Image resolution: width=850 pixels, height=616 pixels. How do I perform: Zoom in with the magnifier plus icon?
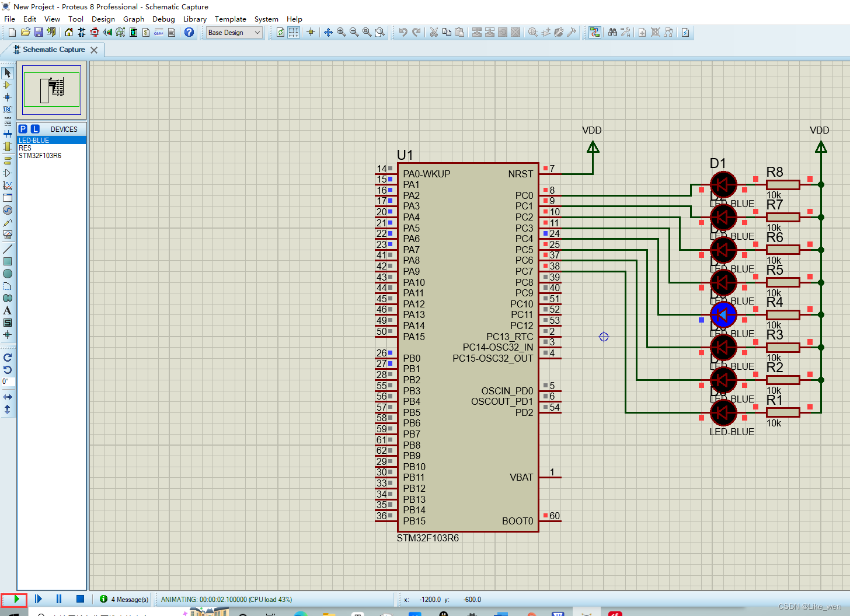point(342,33)
